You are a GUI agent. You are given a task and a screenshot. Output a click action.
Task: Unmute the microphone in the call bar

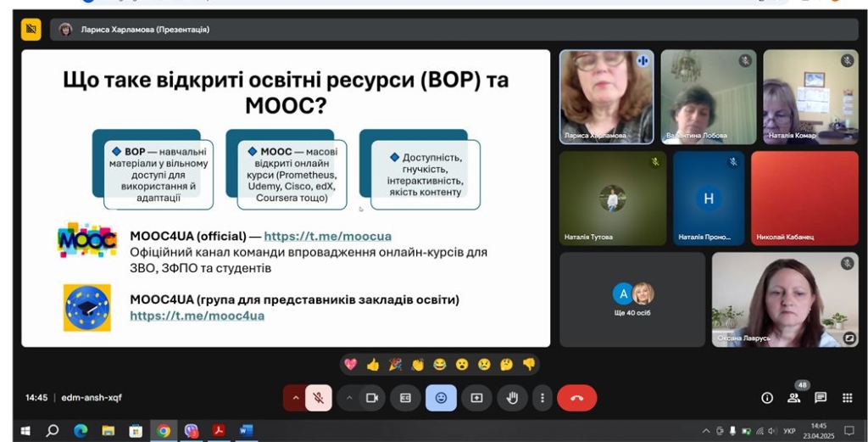[x=319, y=397]
